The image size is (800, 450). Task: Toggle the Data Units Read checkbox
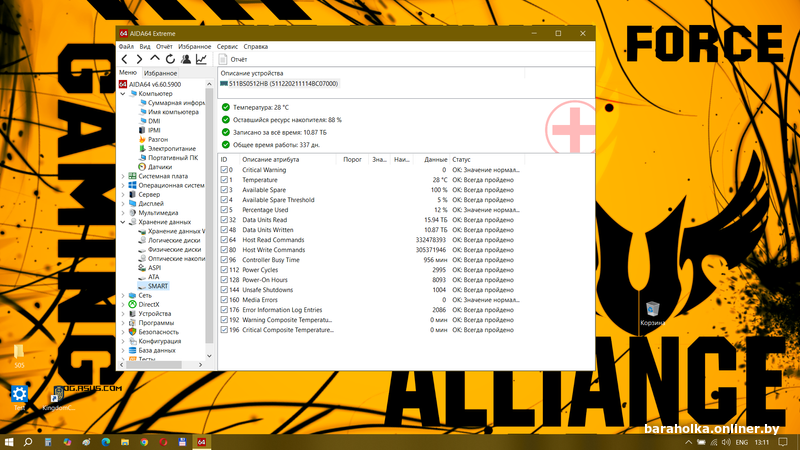pos(224,220)
